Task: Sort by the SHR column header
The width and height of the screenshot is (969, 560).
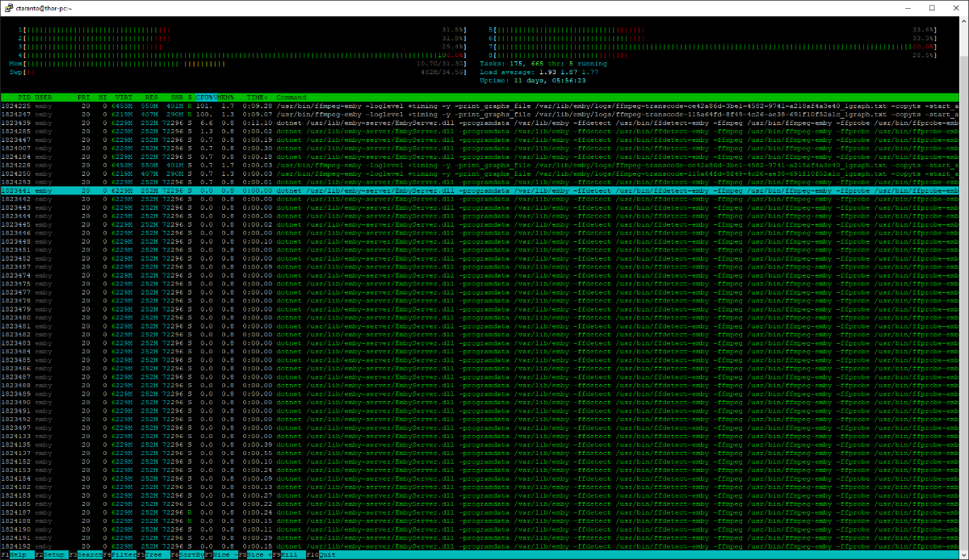Action: click(176, 97)
